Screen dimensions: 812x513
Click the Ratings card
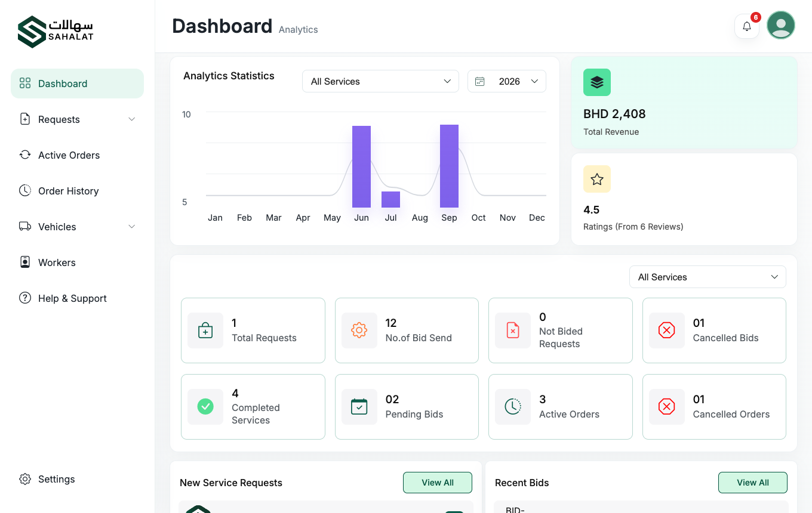pos(684,199)
